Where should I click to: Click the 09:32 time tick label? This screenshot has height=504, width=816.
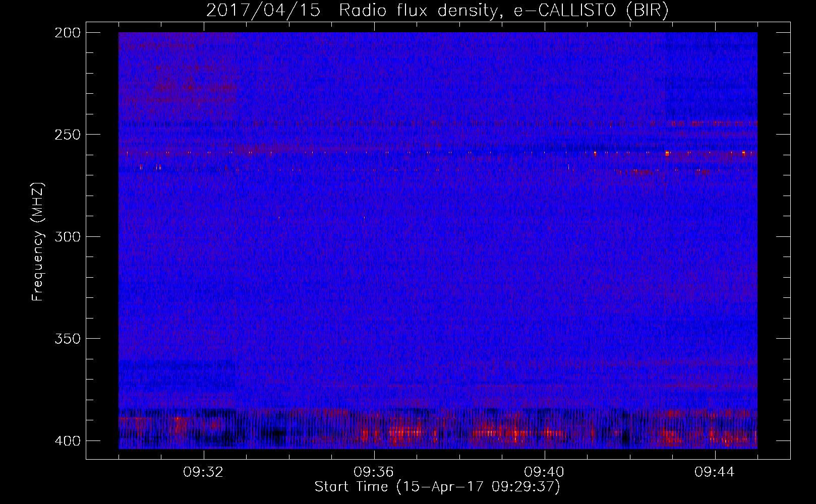click(x=203, y=472)
